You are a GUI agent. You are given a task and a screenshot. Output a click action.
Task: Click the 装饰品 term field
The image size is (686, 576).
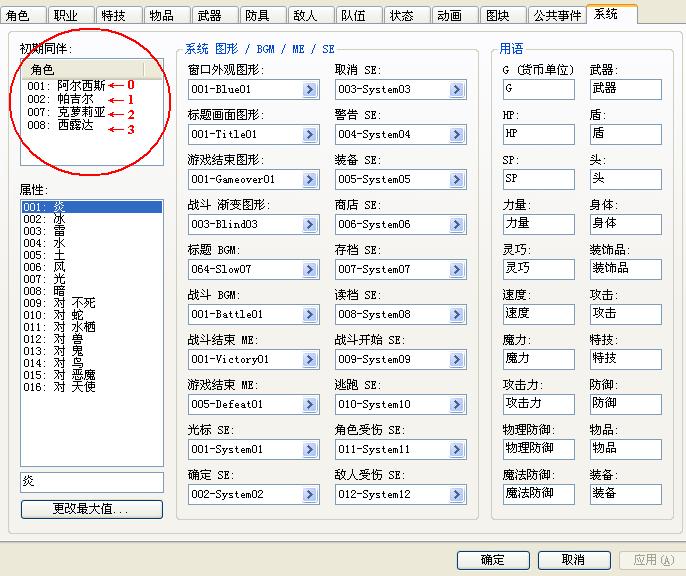coord(626,269)
